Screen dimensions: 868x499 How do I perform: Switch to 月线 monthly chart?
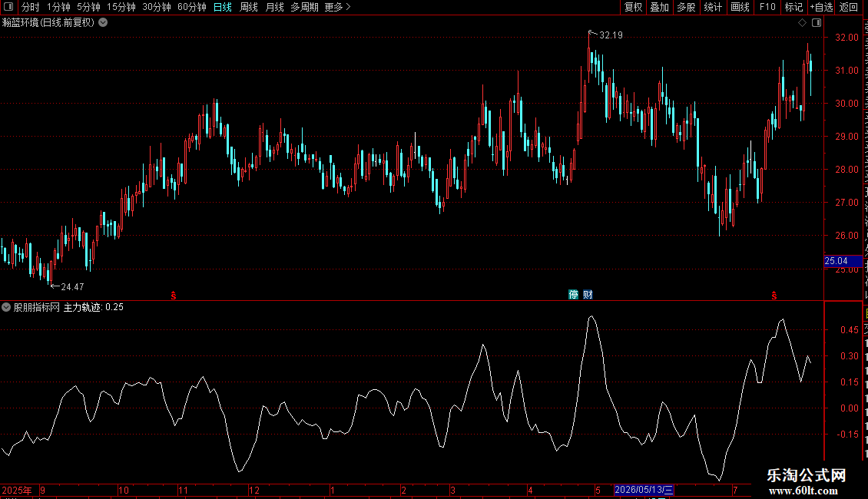pyautogui.click(x=274, y=7)
